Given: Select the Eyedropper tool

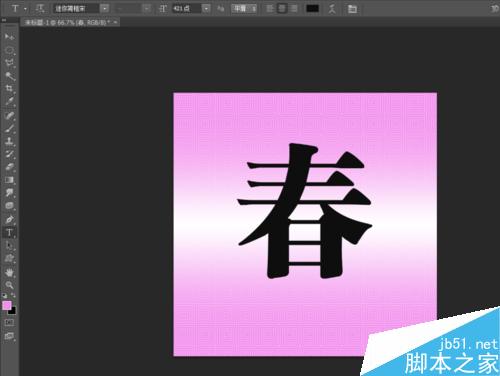Looking at the screenshot, I should coord(9,101).
